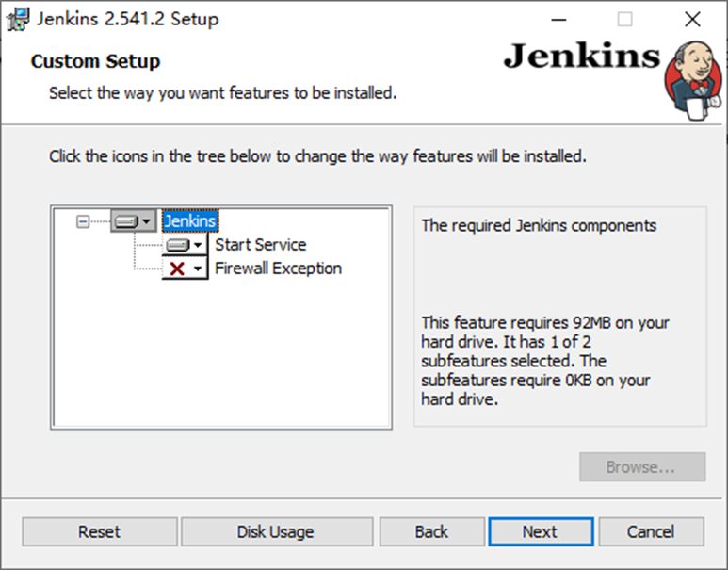728x570 pixels.
Task: Open the Jenkins feature install dropdown
Action: coord(134,221)
